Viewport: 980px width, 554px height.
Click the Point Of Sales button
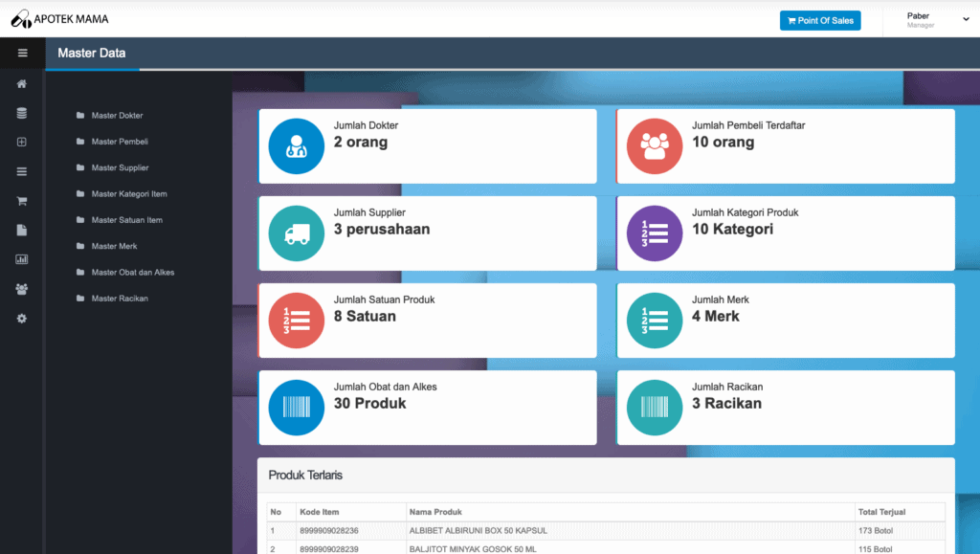point(820,21)
